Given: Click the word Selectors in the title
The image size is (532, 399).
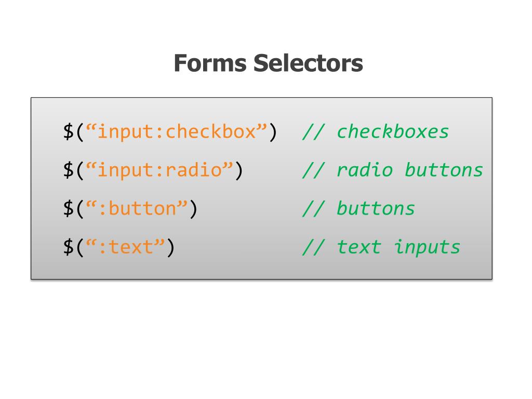Looking at the screenshot, I should click(308, 63).
